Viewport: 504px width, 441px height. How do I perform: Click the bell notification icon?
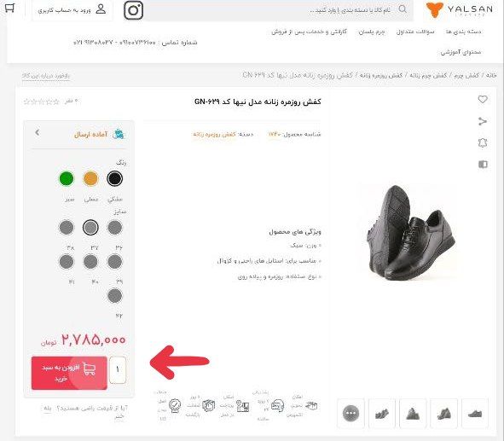[483, 143]
